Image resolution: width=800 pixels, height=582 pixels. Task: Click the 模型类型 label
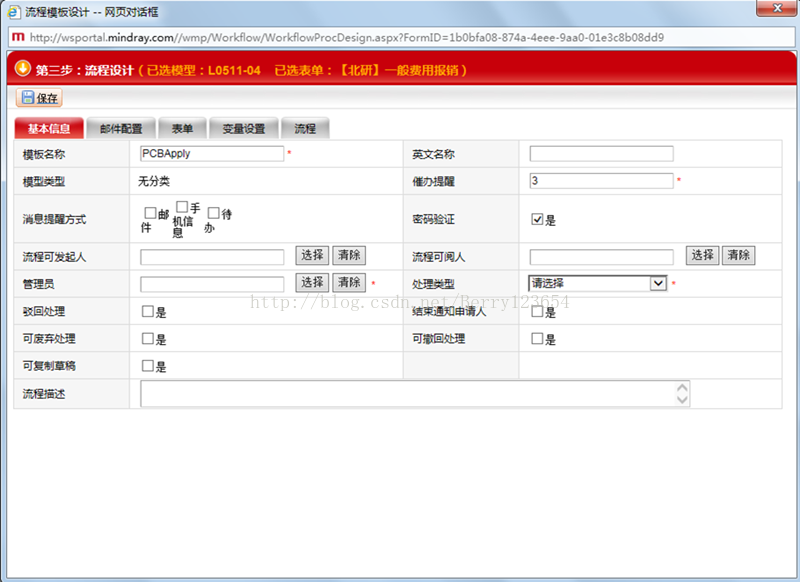(x=43, y=182)
